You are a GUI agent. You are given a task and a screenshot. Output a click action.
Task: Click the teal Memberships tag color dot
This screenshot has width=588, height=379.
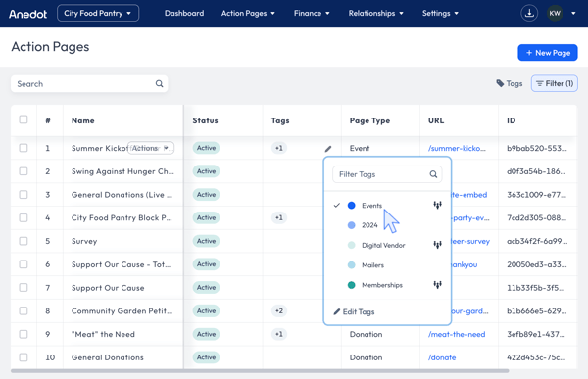pos(352,285)
